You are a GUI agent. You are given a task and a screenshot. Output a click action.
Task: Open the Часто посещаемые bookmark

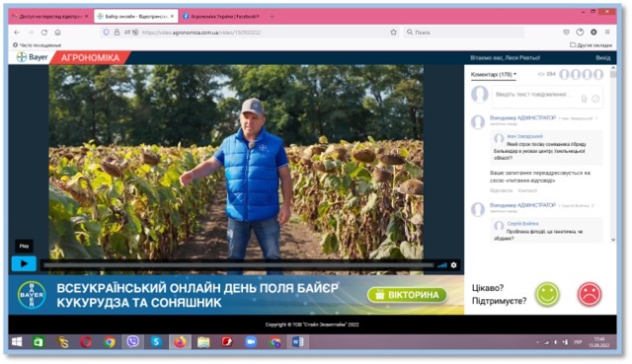pyautogui.click(x=38, y=45)
